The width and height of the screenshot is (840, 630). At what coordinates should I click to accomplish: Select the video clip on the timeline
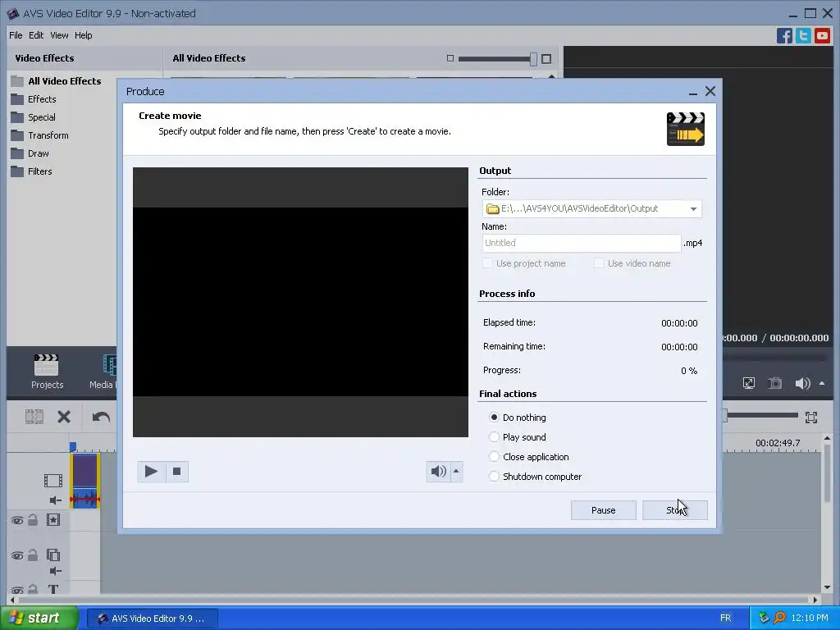85,481
